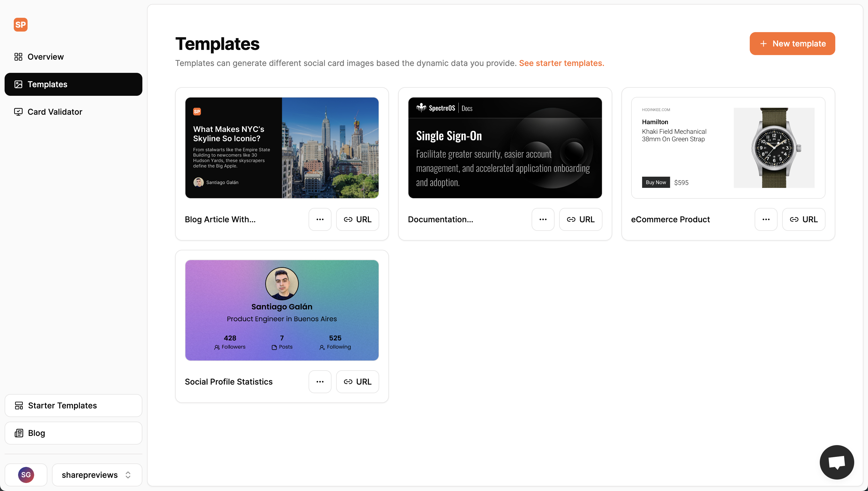Open the Blog Article template thumbnail
Screen dimensions: 868x491
[x=282, y=148]
